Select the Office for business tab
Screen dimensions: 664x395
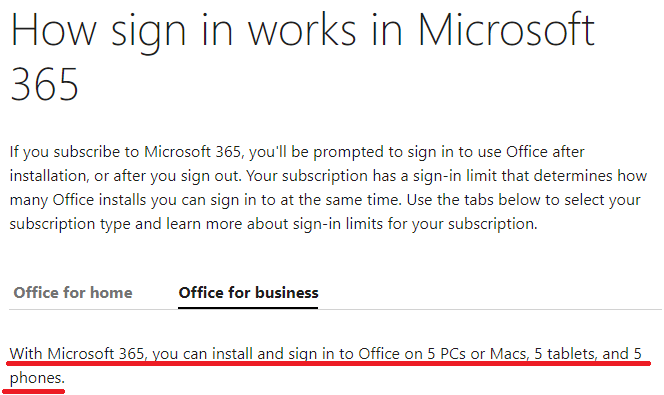click(x=248, y=293)
